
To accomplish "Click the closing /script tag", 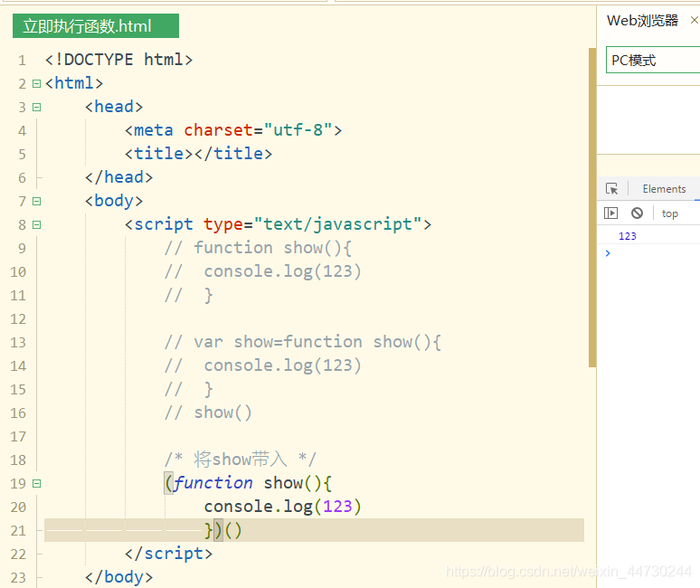I will 169,554.
